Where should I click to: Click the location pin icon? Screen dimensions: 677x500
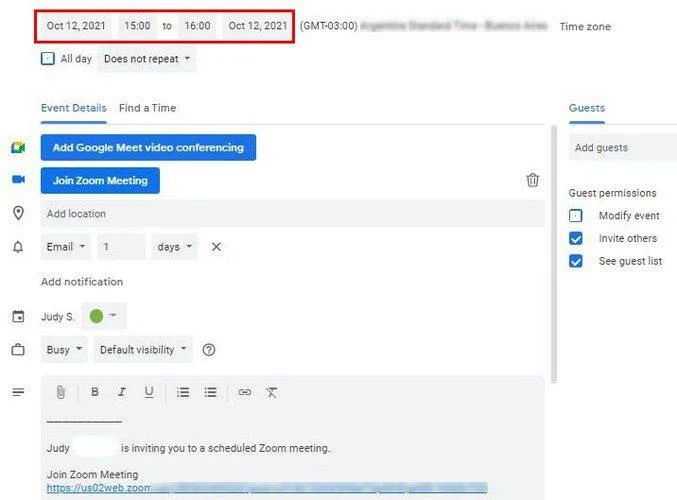(18, 213)
